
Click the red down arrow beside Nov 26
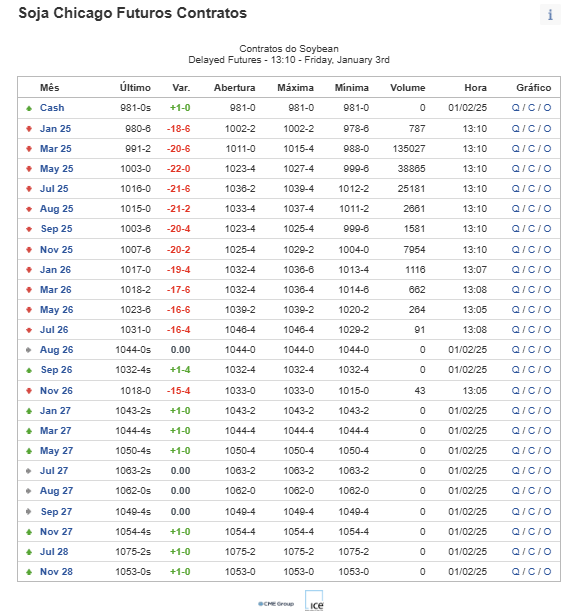[29, 390]
